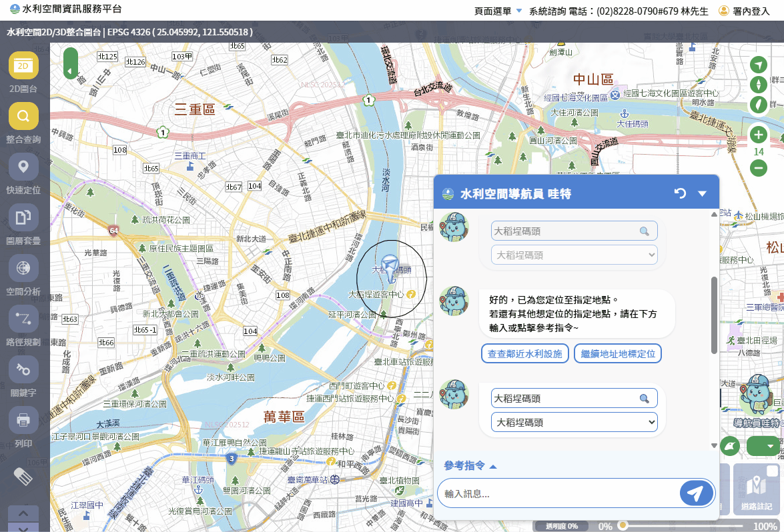Toggle the 道路註記 road annotation layer
The height and width of the screenshot is (532, 784).
757,489
